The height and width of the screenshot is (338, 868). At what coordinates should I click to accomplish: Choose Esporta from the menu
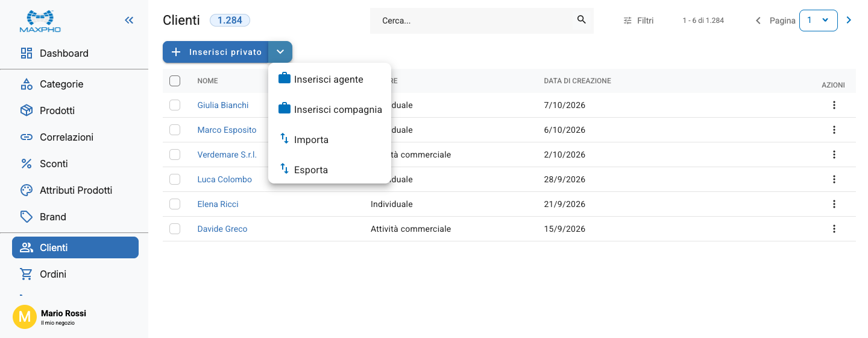coord(330,170)
